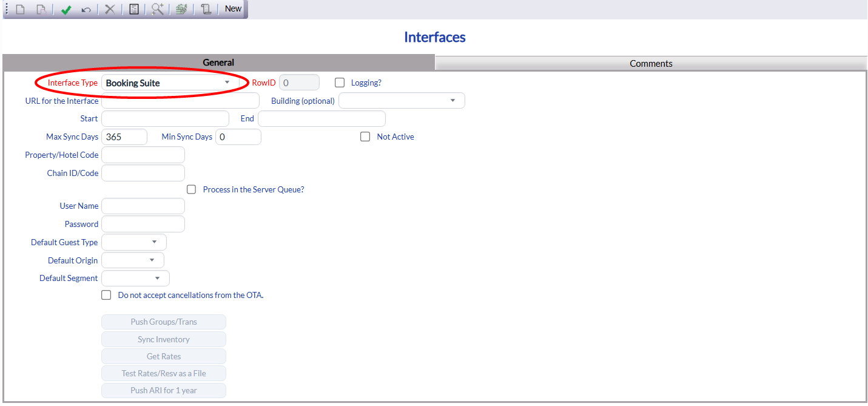Expand the Default Segment dropdown

135,278
